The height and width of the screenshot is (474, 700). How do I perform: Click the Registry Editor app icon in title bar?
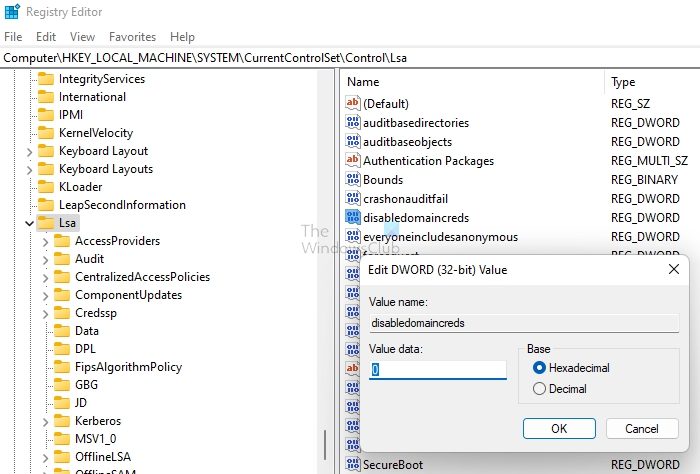[x=12, y=13]
